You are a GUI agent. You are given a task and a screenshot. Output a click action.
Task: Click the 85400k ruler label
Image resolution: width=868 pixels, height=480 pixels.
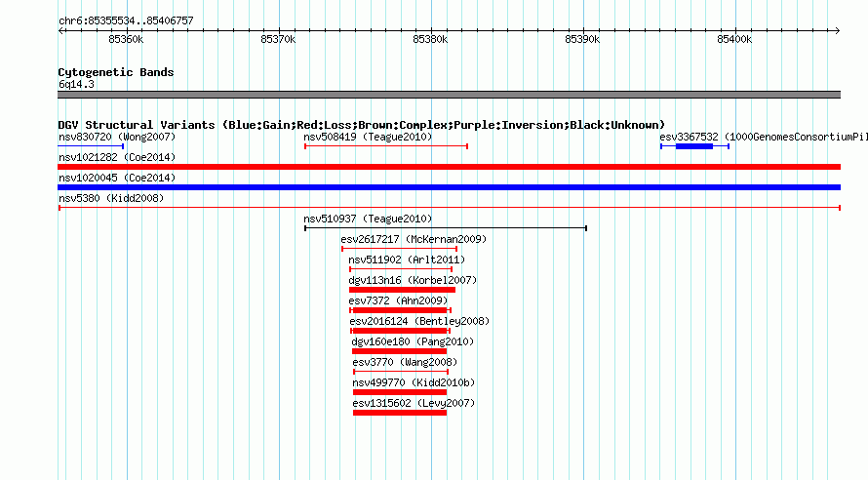tap(734, 39)
